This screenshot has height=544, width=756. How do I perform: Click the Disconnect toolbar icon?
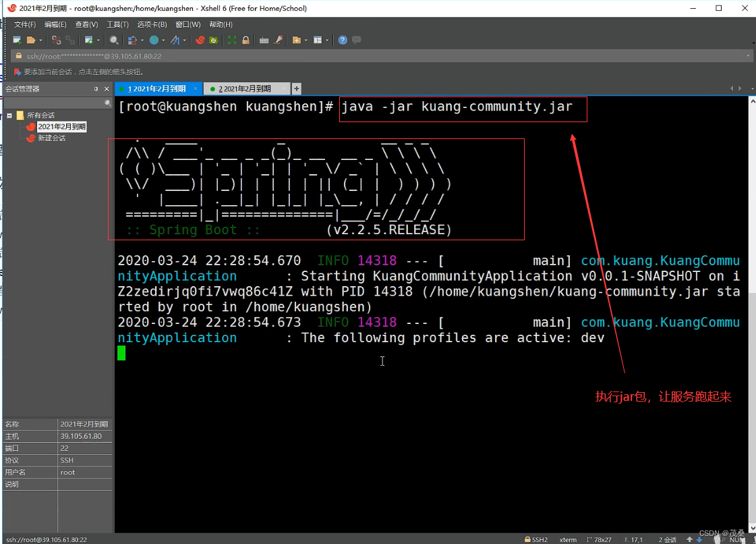tap(57, 40)
